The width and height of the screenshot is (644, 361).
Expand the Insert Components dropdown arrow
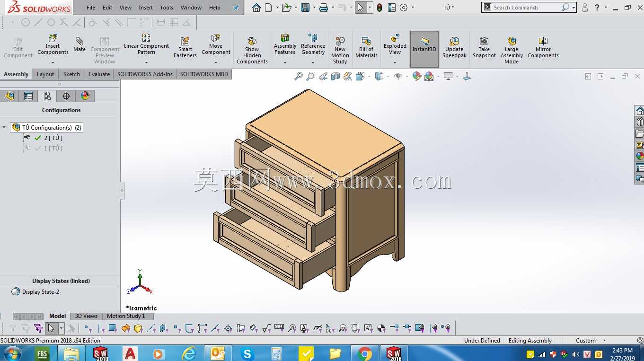(x=53, y=62)
